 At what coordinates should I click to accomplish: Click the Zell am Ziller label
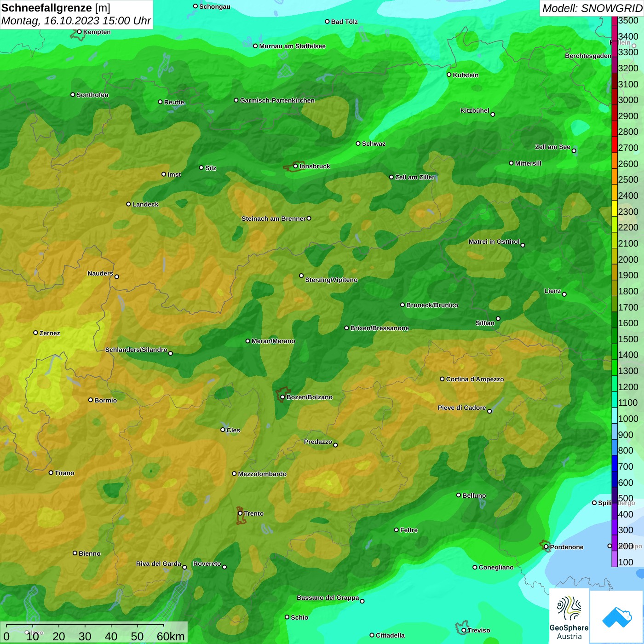(415, 177)
